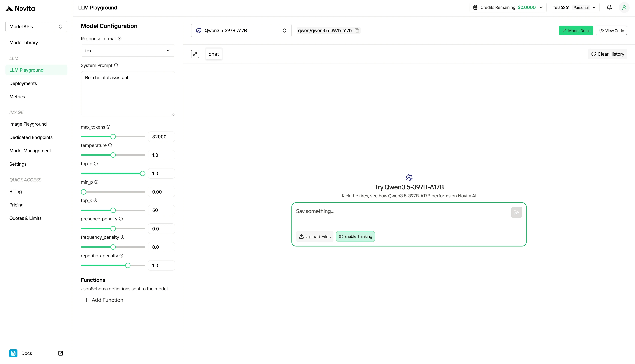Click the min_p value field

pos(161,192)
